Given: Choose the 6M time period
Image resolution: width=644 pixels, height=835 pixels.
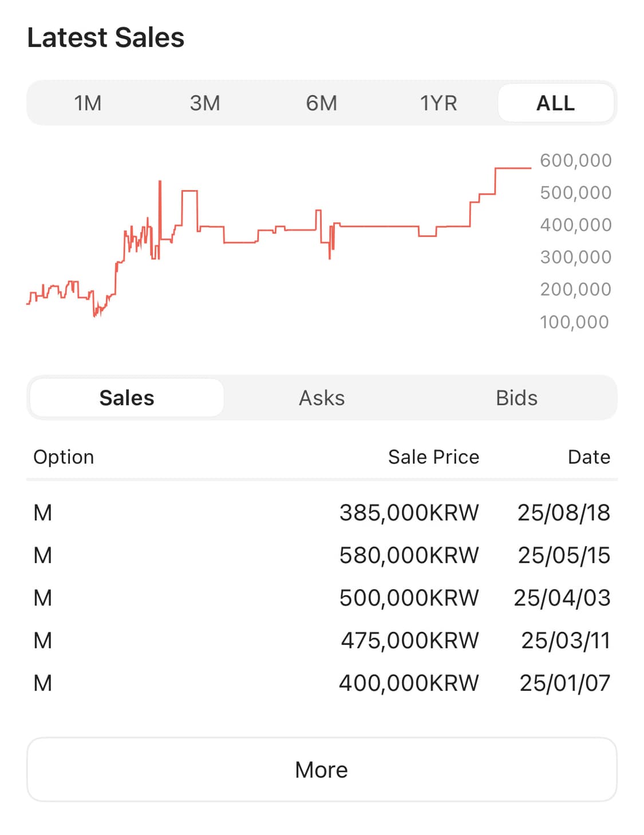Looking at the screenshot, I should [321, 103].
